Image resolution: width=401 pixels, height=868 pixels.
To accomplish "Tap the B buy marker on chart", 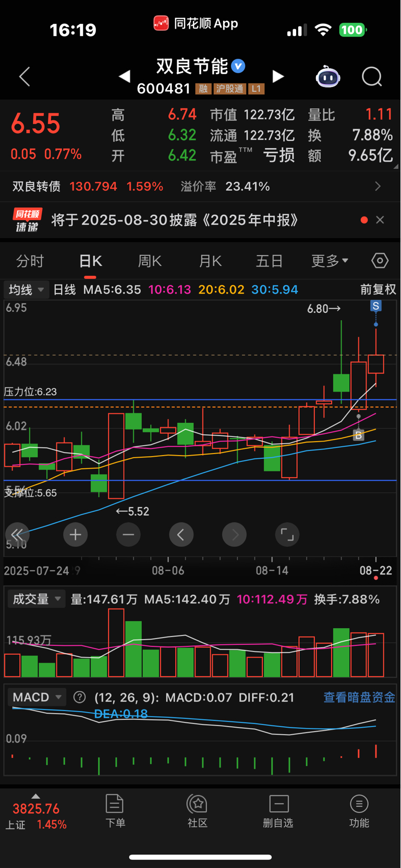I will click(x=358, y=435).
